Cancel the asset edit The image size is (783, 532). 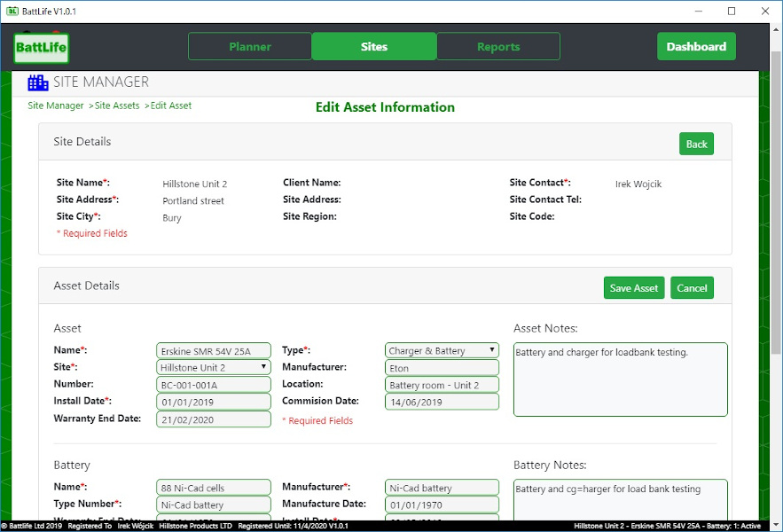pos(692,288)
